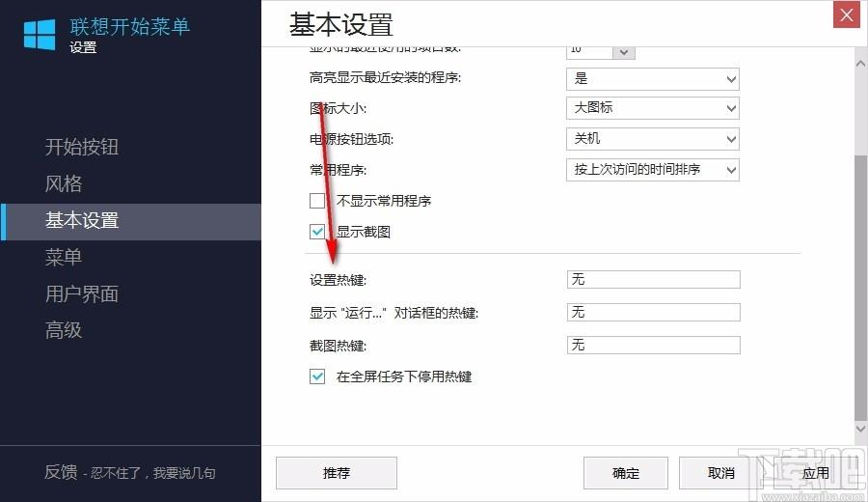The width and height of the screenshot is (868, 502).
Task: Click the 取消 button
Action: pyautogui.click(x=720, y=473)
